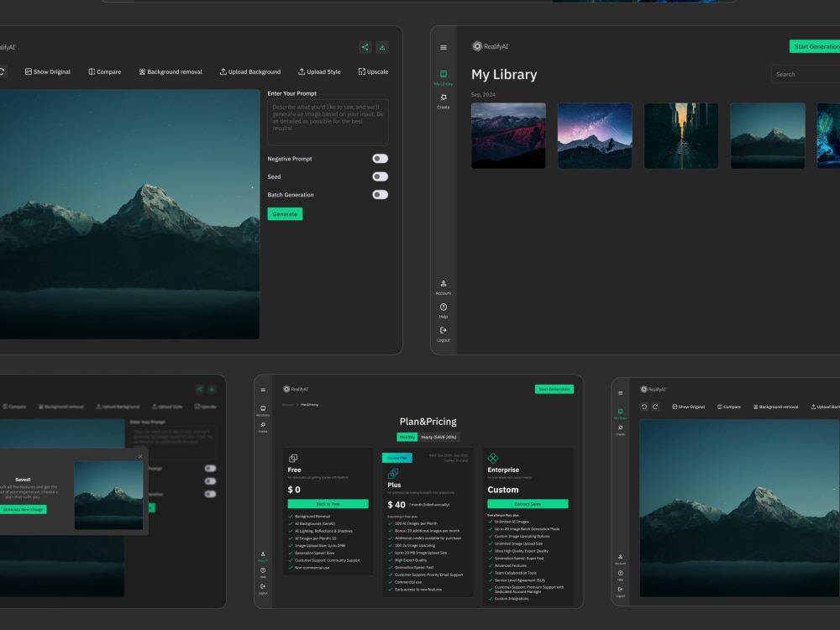Enable the Batch Generation switch

coord(381,195)
